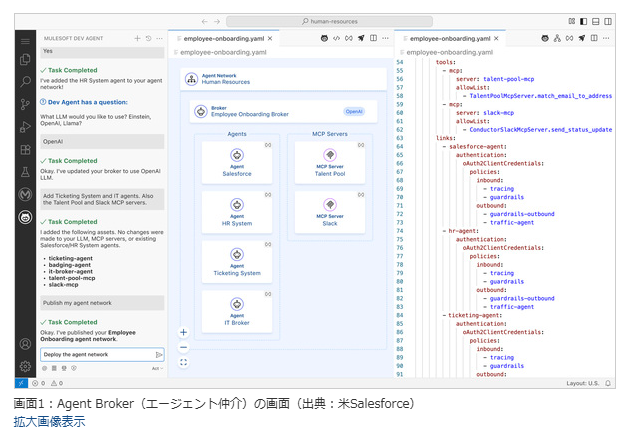This screenshot has height=430, width=638.
Task: Click the network graph icon in right editor toolbar
Action: (x=557, y=38)
